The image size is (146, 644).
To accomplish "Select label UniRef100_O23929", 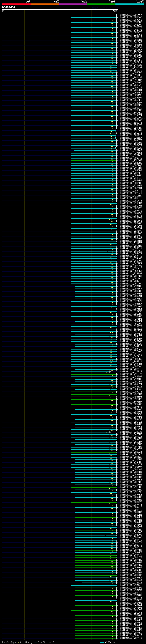I will pyautogui.click(x=131, y=371).
